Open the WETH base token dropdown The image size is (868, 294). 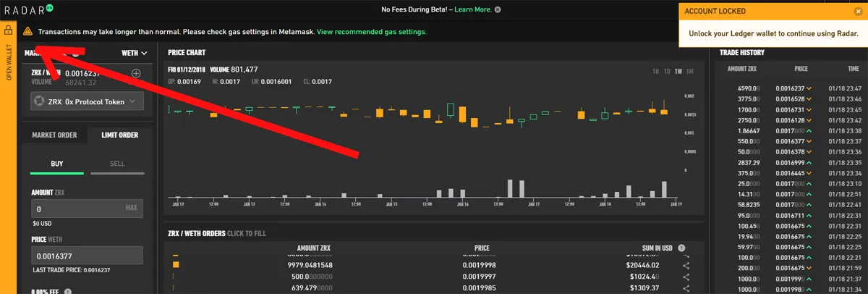point(134,53)
